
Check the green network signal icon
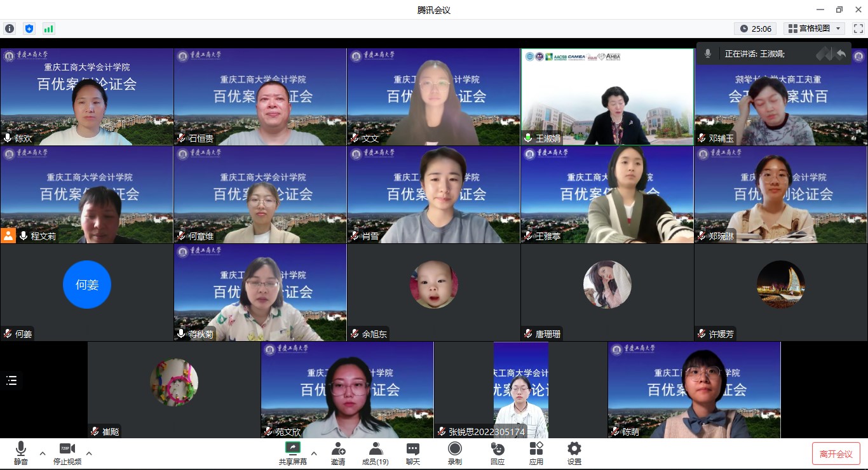click(x=48, y=29)
